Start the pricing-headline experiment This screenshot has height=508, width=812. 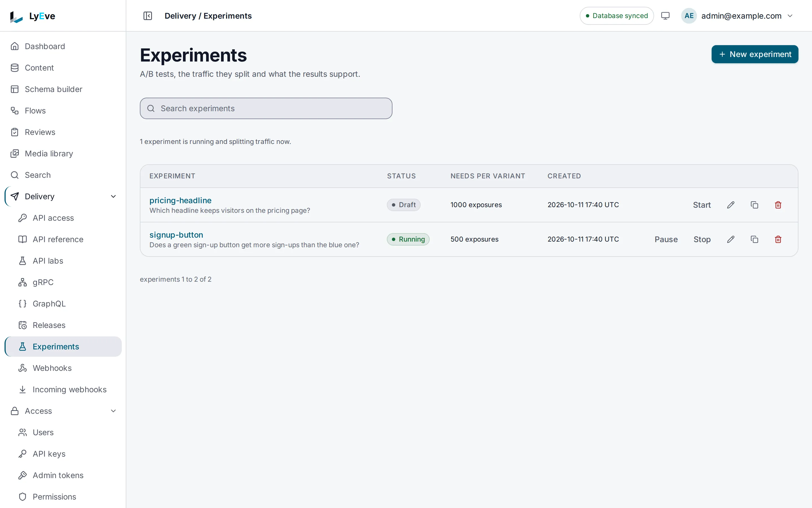[x=701, y=205]
